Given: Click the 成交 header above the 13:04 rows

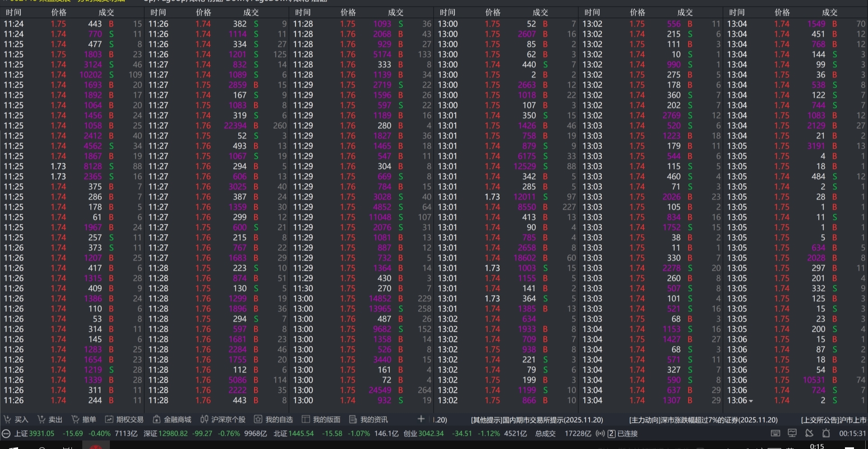Looking at the screenshot, I should (830, 13).
